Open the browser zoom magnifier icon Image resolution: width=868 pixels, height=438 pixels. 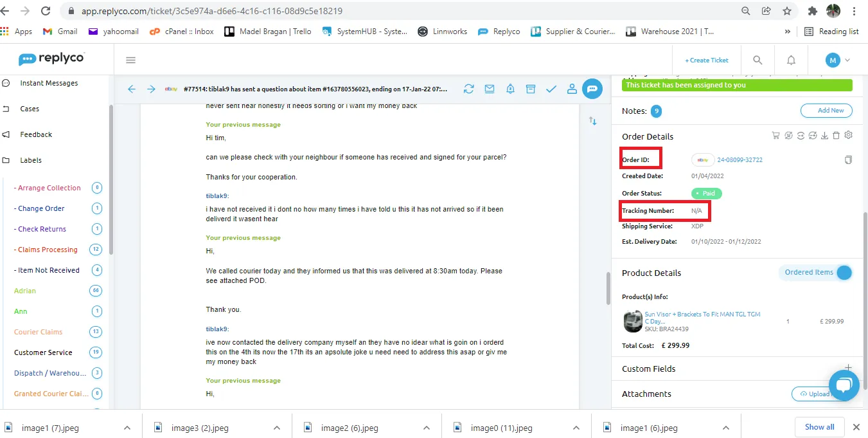pos(746,11)
